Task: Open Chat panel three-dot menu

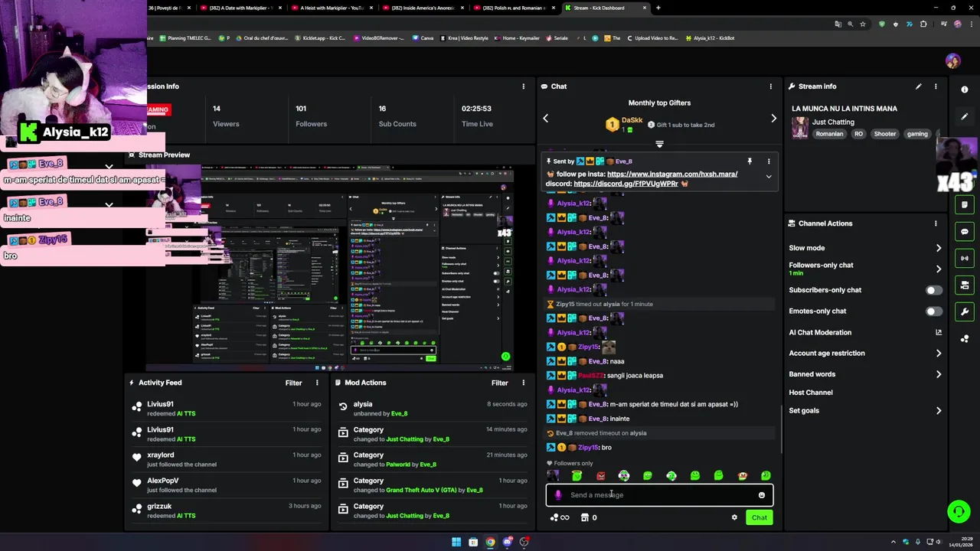Action: point(771,86)
